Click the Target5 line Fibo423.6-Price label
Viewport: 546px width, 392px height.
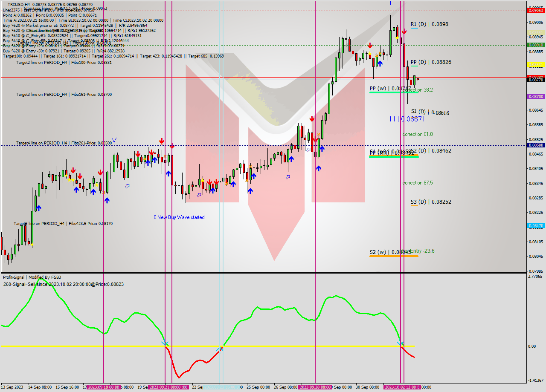(x=63, y=223)
